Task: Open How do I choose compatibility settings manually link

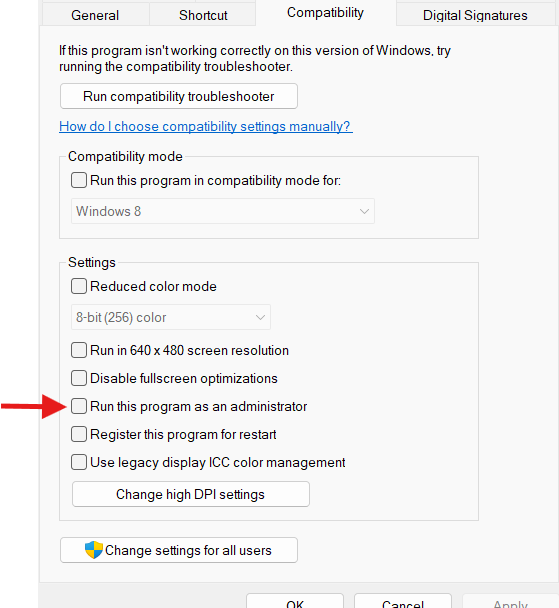Action: (x=206, y=126)
